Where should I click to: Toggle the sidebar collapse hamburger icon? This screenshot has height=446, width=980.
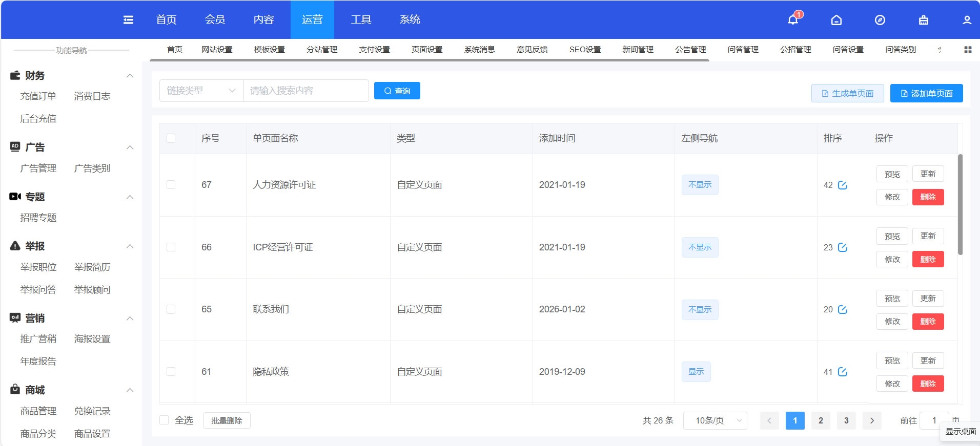coord(129,20)
